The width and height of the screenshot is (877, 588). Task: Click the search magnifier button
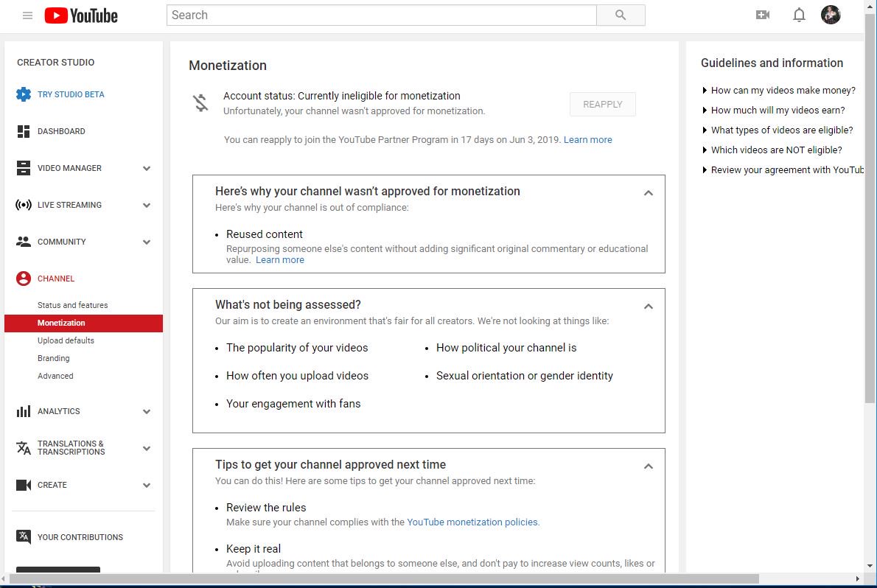coord(621,15)
